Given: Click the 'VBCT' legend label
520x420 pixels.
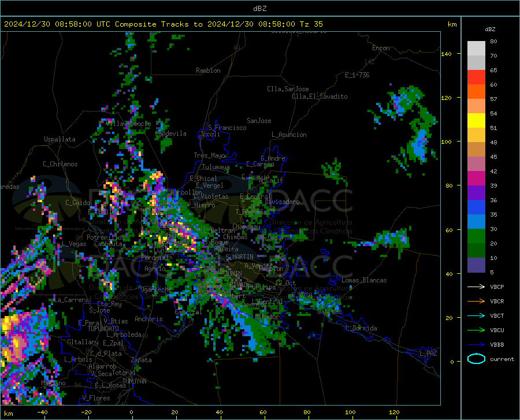Looking at the screenshot, I should point(497,315).
